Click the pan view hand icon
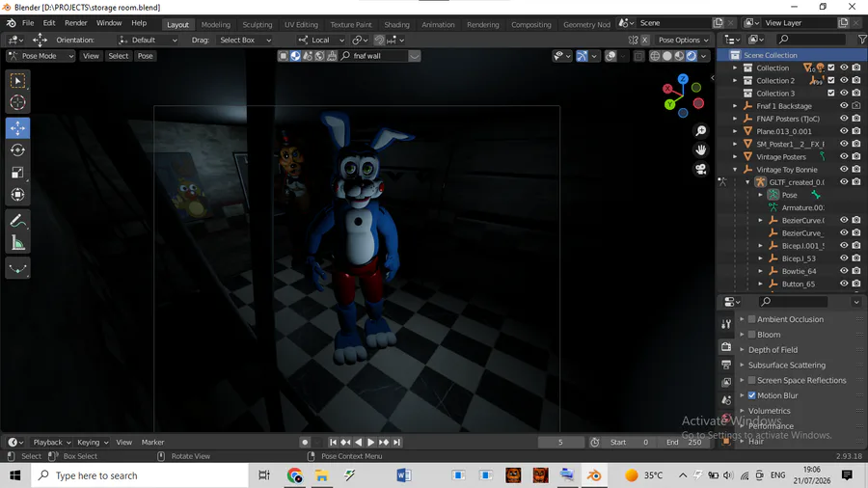Screen dimensions: 868x488 701,149
